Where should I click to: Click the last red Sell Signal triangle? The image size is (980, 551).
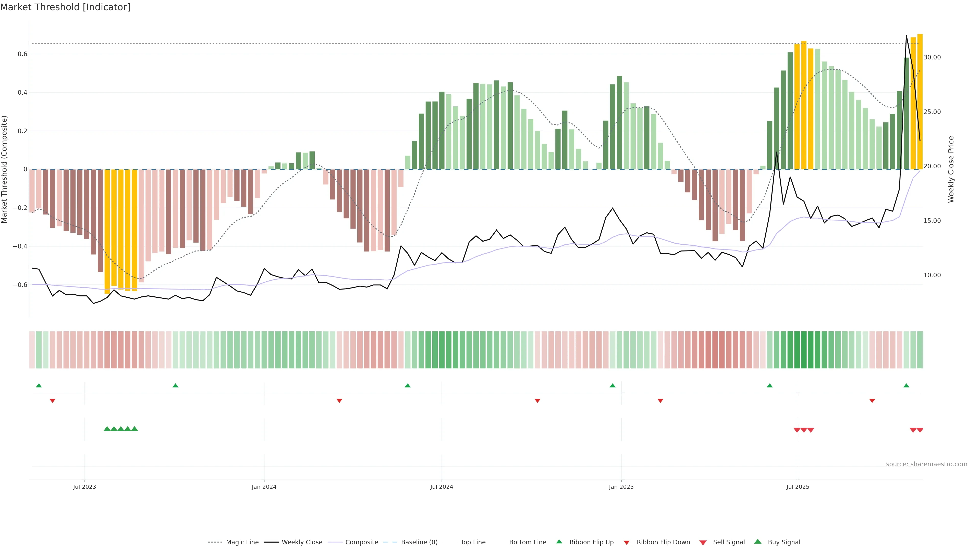(x=920, y=430)
